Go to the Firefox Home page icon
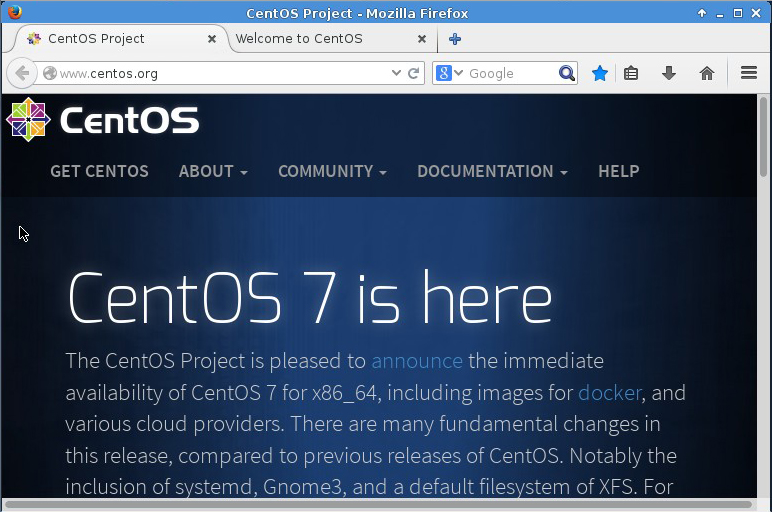 tap(707, 73)
